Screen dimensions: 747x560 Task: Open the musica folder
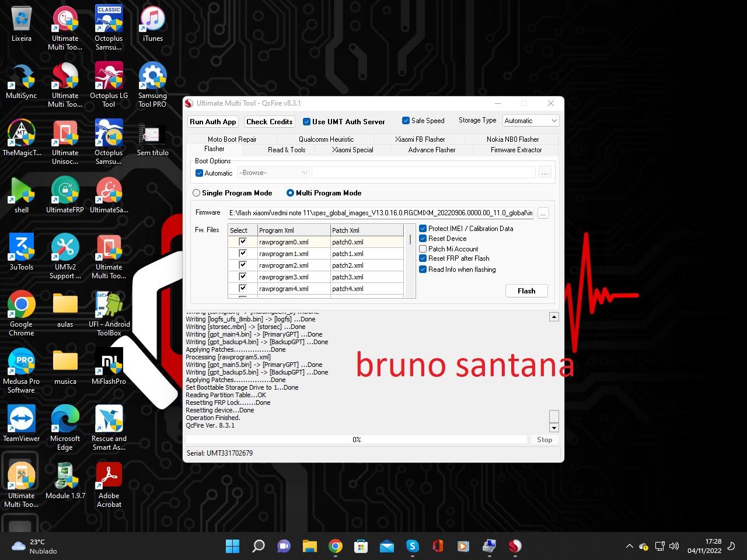65,367
